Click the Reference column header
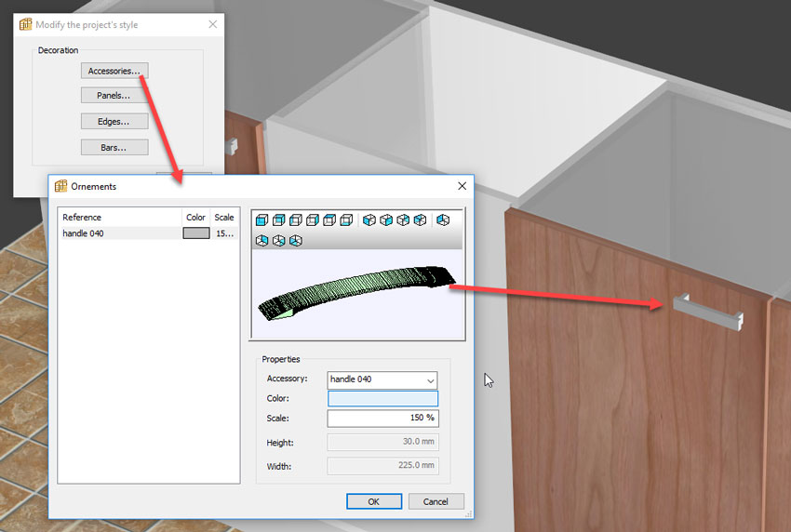The height and width of the screenshot is (532, 791). coord(120,218)
